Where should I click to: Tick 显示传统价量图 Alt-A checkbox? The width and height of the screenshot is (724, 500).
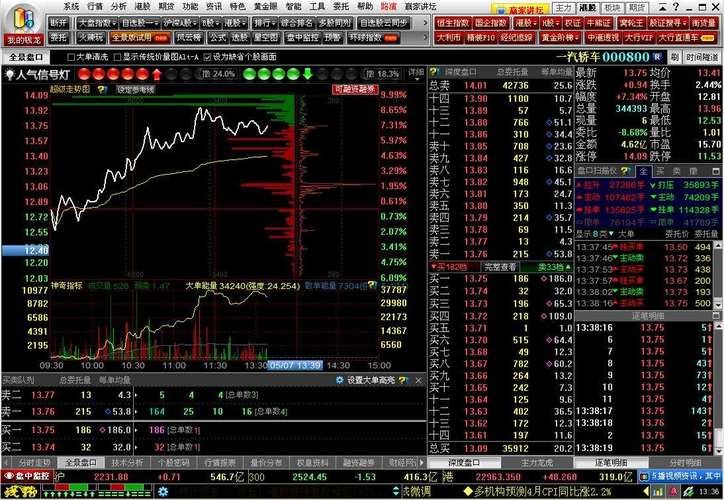pos(117,57)
